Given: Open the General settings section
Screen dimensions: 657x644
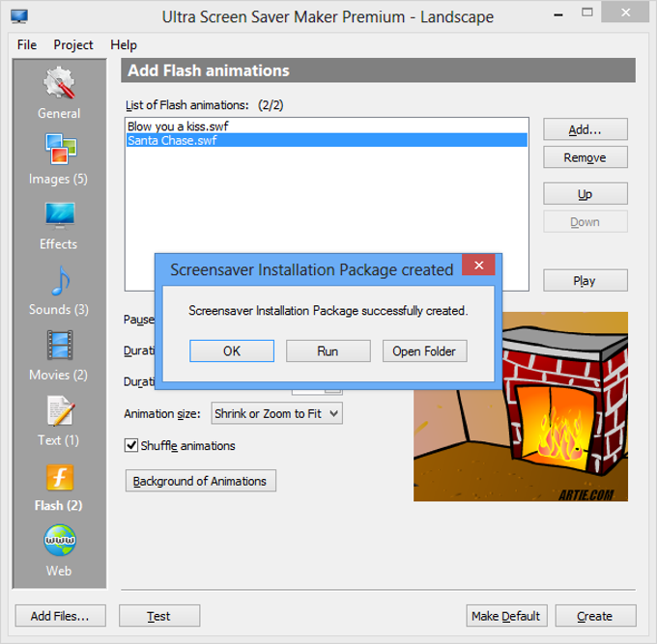Looking at the screenshot, I should [x=59, y=93].
